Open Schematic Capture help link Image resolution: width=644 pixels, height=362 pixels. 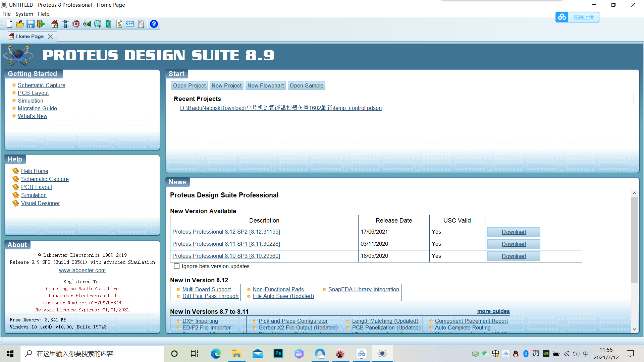tap(45, 179)
